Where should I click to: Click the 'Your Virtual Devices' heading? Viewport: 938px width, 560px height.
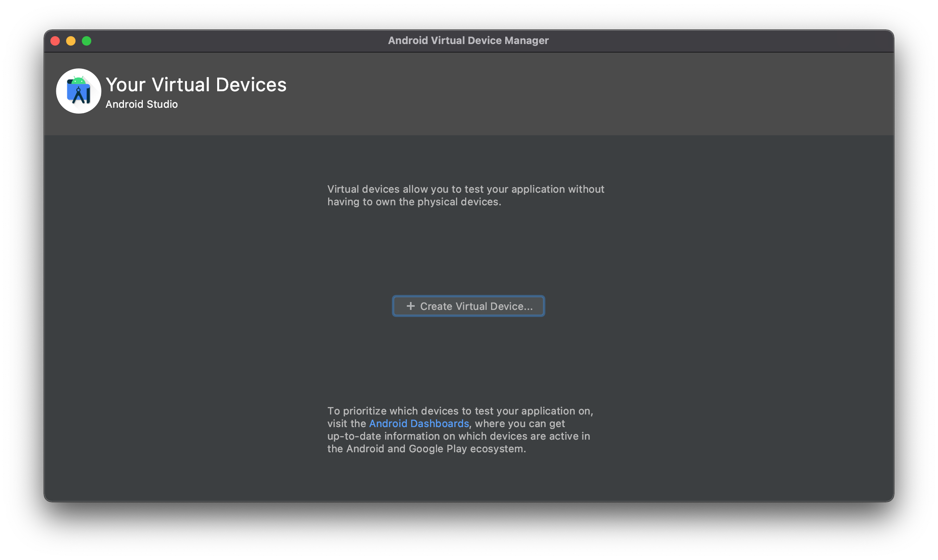(x=196, y=85)
